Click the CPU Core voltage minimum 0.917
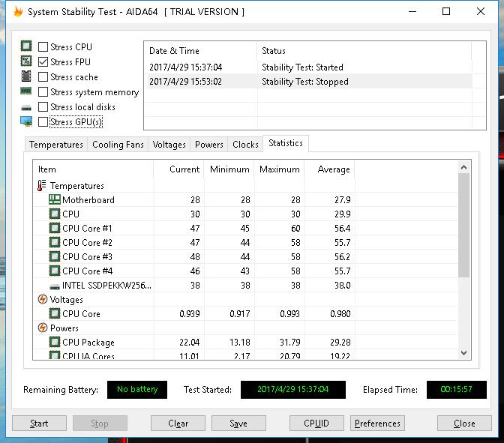Image resolution: width=504 pixels, height=443 pixels. tap(240, 313)
